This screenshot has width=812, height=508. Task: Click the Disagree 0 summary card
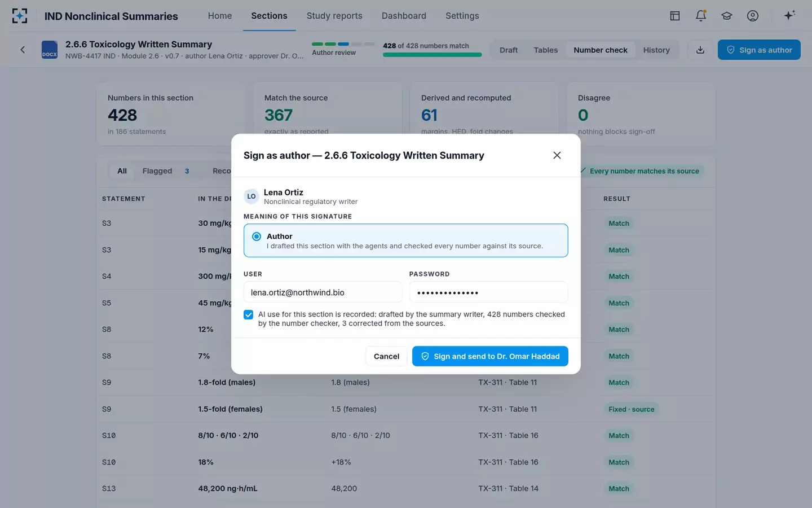(x=641, y=114)
